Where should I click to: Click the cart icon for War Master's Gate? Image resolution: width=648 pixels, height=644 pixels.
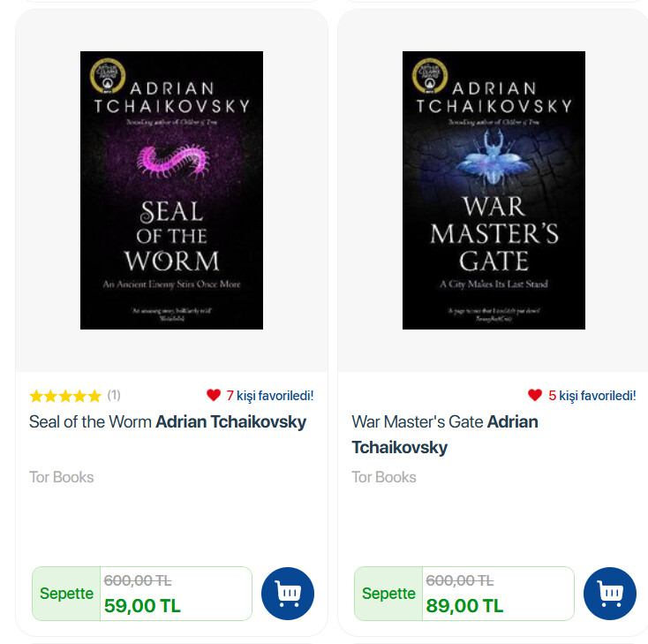coord(610,593)
